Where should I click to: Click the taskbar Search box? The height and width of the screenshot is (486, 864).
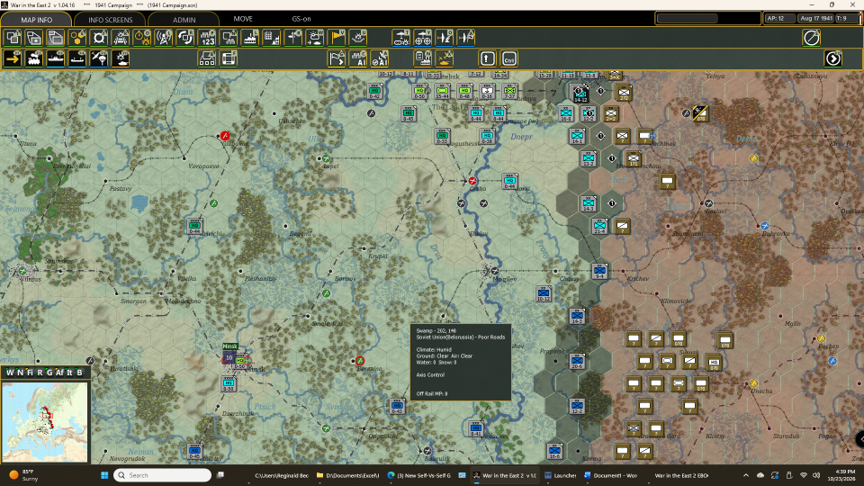pyautogui.click(x=163, y=475)
